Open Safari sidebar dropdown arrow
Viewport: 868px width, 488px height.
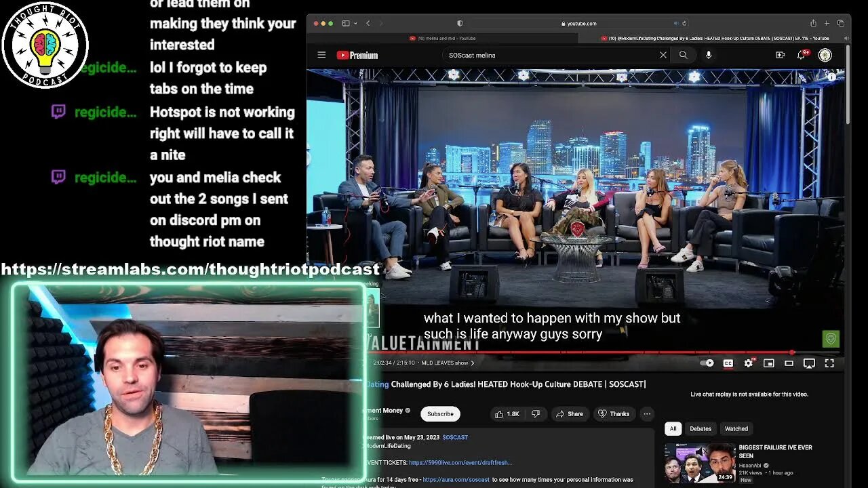355,23
